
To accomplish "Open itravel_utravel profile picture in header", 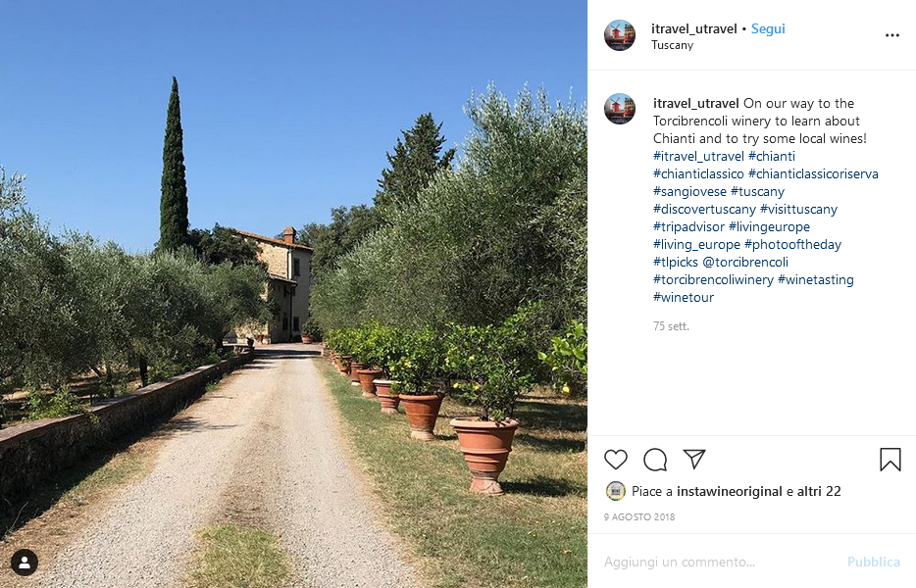I will (x=620, y=35).
